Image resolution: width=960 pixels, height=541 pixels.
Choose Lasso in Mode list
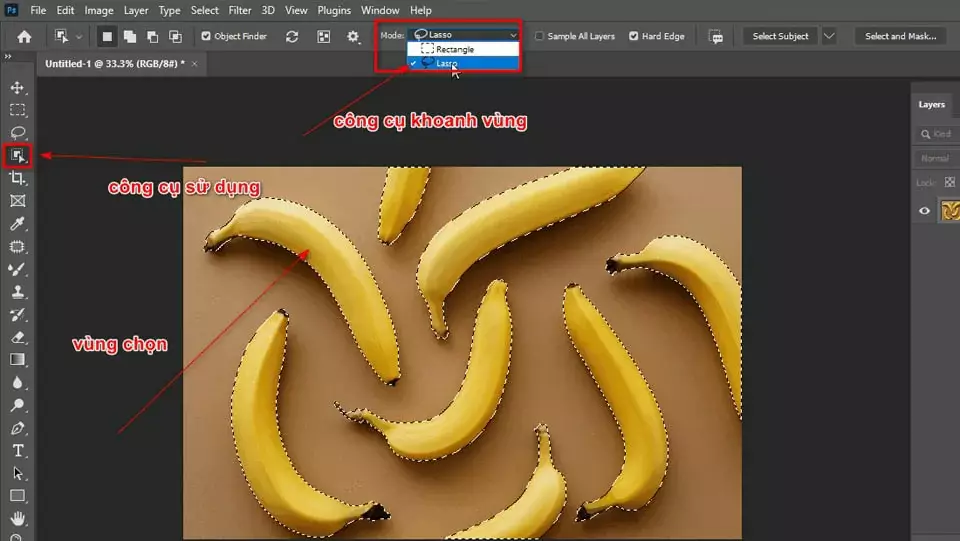pyautogui.click(x=463, y=63)
